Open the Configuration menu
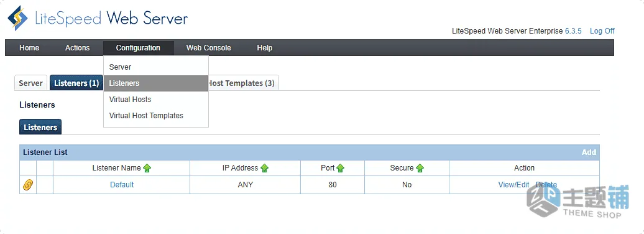 [139, 48]
